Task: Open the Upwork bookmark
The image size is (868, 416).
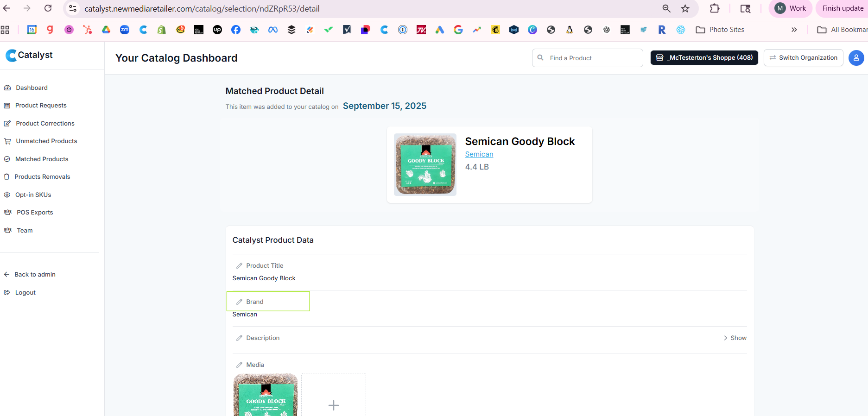Action: click(x=217, y=30)
